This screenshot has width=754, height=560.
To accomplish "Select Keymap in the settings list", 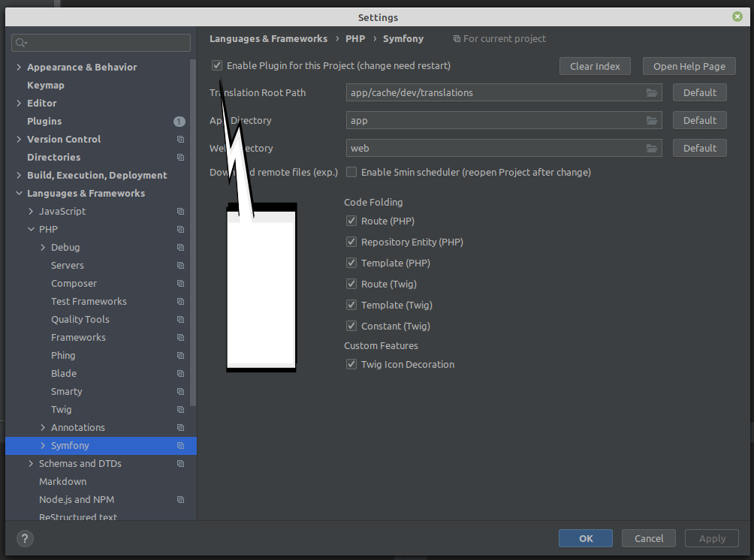I will tap(46, 85).
